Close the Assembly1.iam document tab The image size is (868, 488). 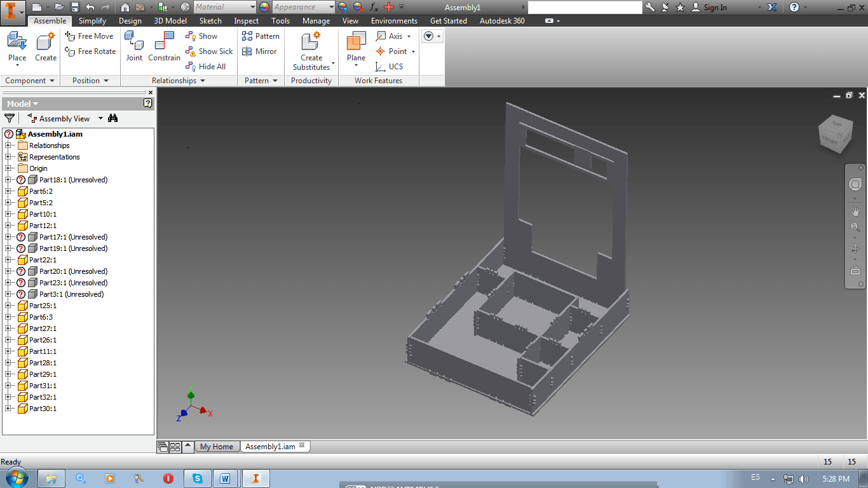[x=302, y=445]
